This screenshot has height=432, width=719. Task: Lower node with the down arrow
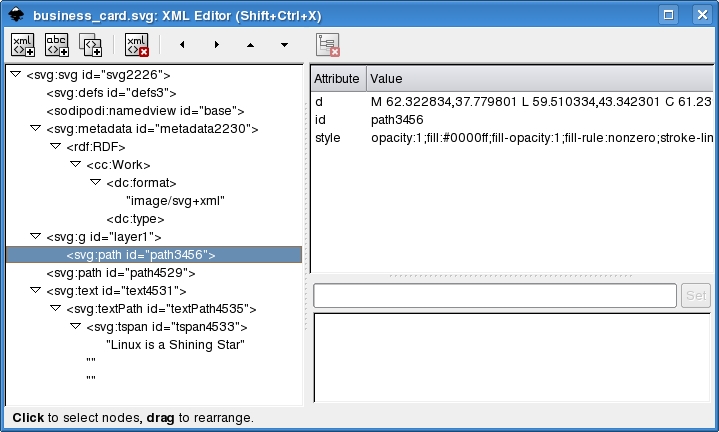tap(285, 45)
